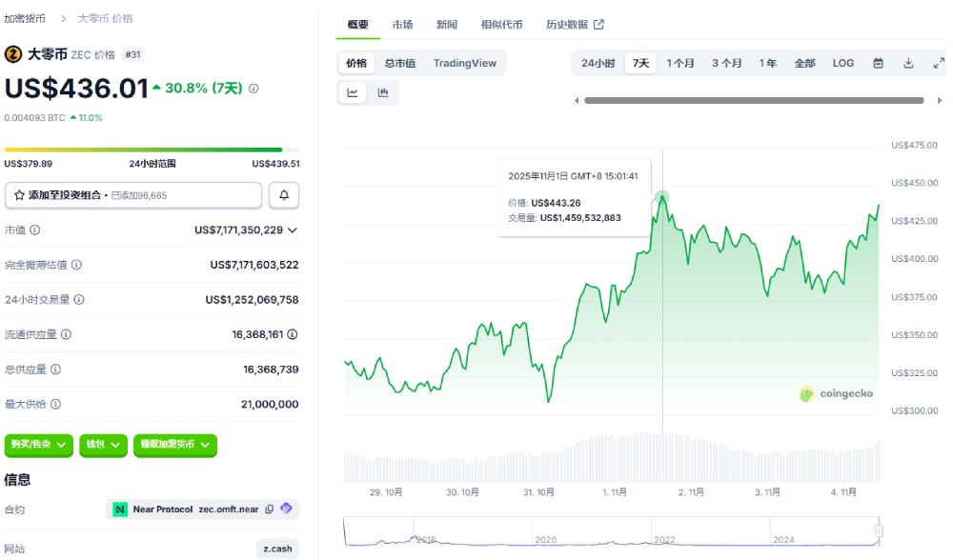
Task: Download chart data icon
Action: coord(908,63)
